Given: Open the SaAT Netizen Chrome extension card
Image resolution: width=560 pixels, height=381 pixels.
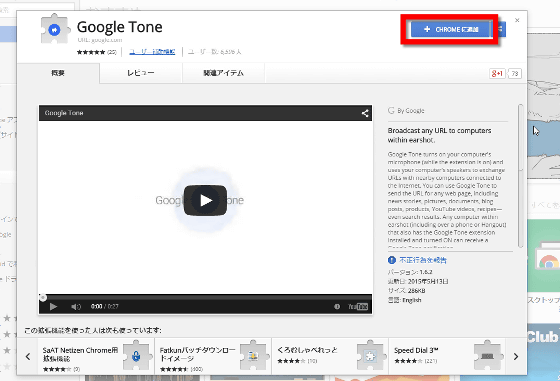Looking at the screenshot, I should pyautogui.click(x=96, y=356).
